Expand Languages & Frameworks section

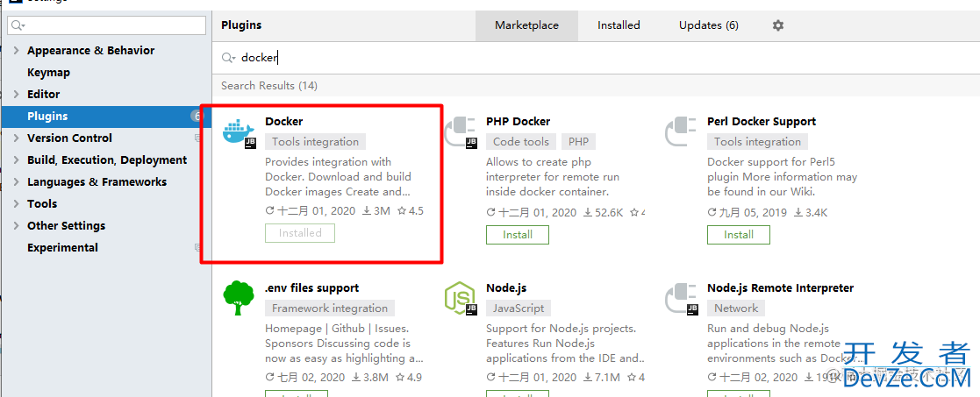[17, 181]
